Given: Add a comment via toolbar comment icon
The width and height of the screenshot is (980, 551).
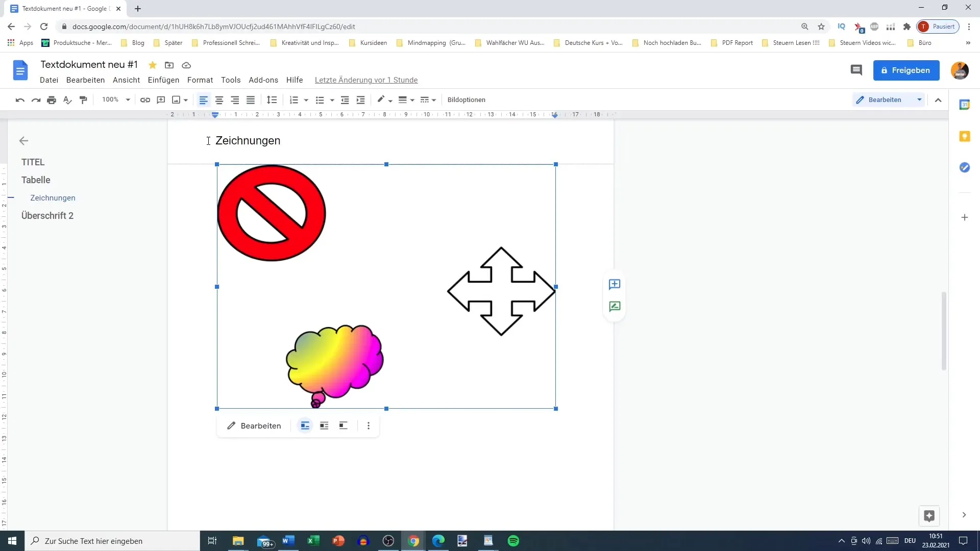Looking at the screenshot, I should tap(161, 100).
